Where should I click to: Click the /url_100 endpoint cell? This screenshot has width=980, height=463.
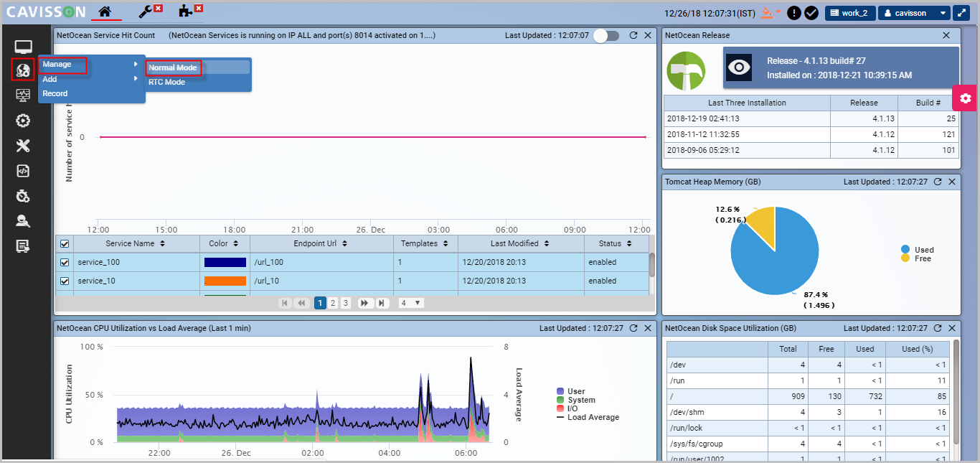[321, 263]
